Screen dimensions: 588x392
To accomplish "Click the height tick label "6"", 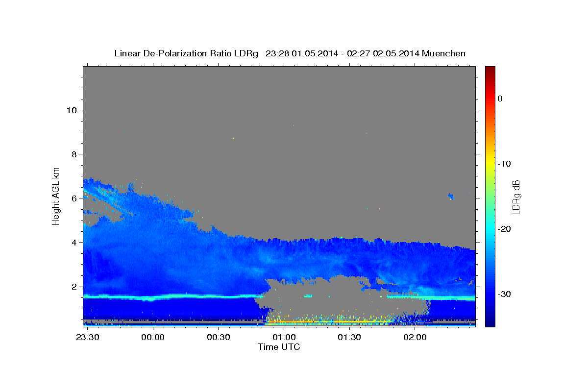I will click(x=73, y=198).
